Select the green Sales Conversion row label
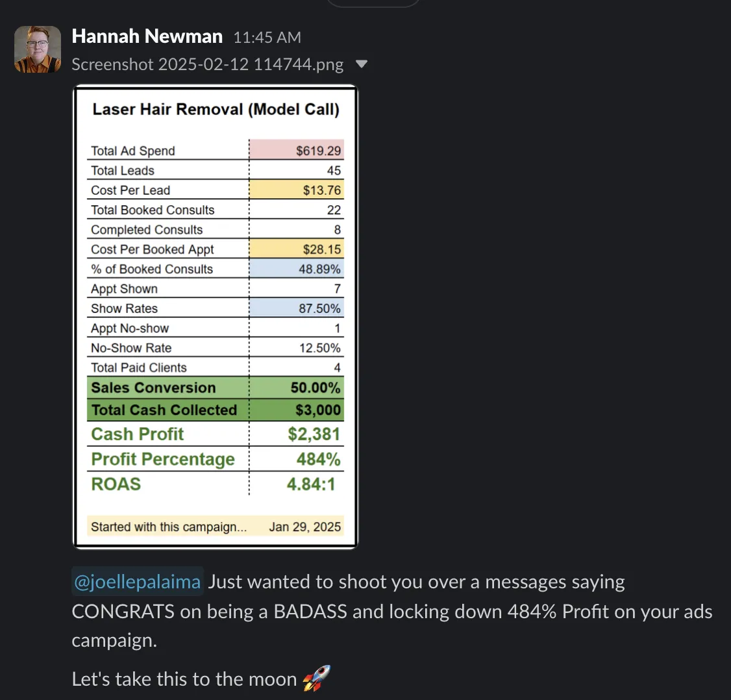The width and height of the screenshot is (731, 700). coord(153,388)
